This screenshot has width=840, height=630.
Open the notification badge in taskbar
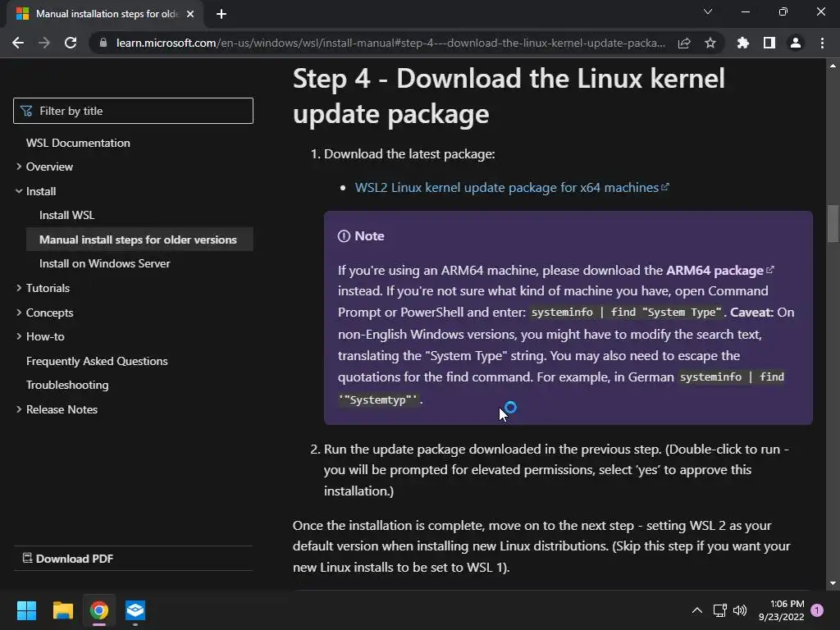[817, 610]
